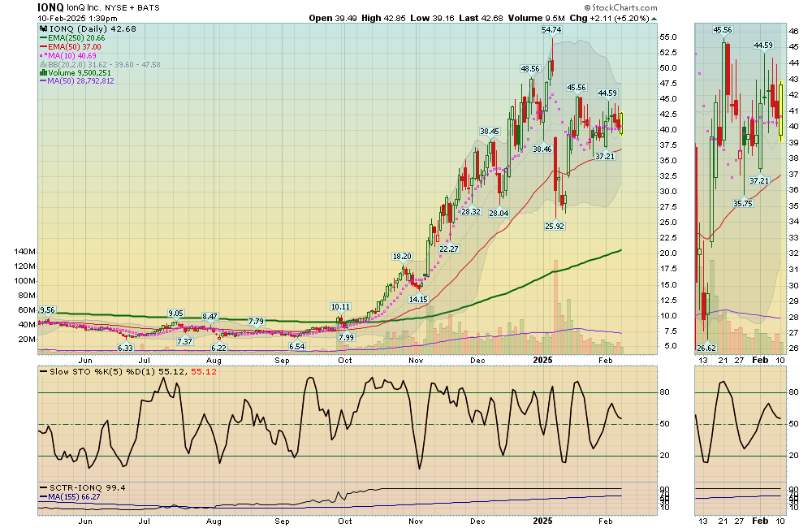812x528 pixels.
Task: Click the 55.0 price axis label
Action: tap(668, 37)
